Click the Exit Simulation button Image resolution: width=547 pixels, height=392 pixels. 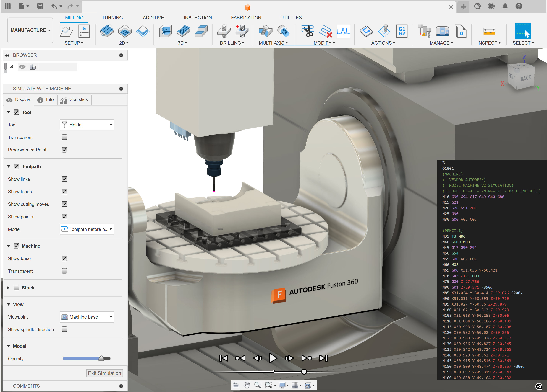tap(104, 373)
